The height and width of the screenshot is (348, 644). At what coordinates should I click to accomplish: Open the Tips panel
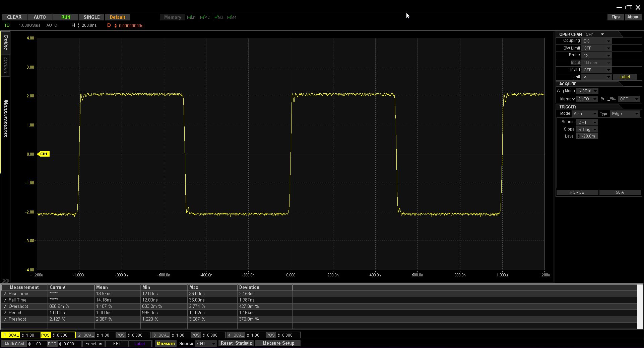pyautogui.click(x=616, y=17)
